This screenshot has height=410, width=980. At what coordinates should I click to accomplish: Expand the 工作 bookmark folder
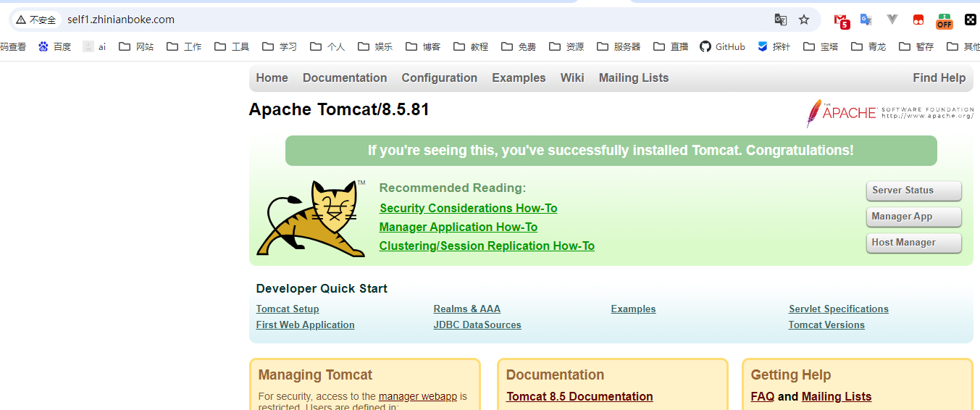click(x=184, y=46)
